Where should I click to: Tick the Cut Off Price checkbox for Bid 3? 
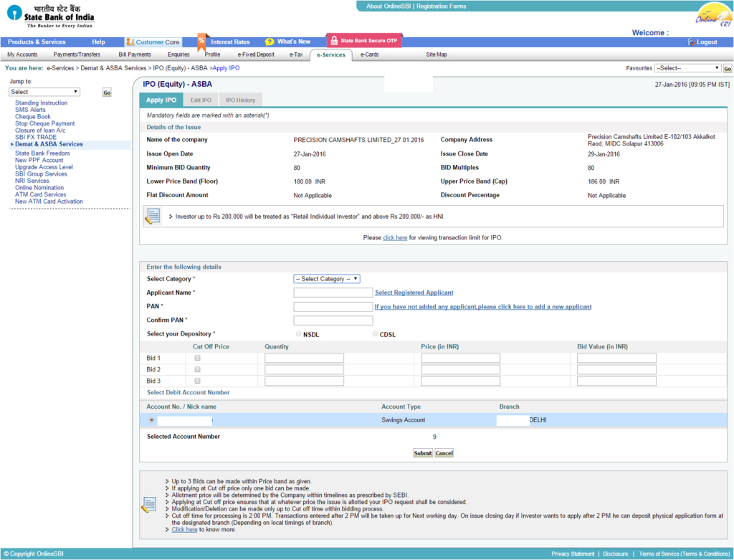tap(198, 381)
